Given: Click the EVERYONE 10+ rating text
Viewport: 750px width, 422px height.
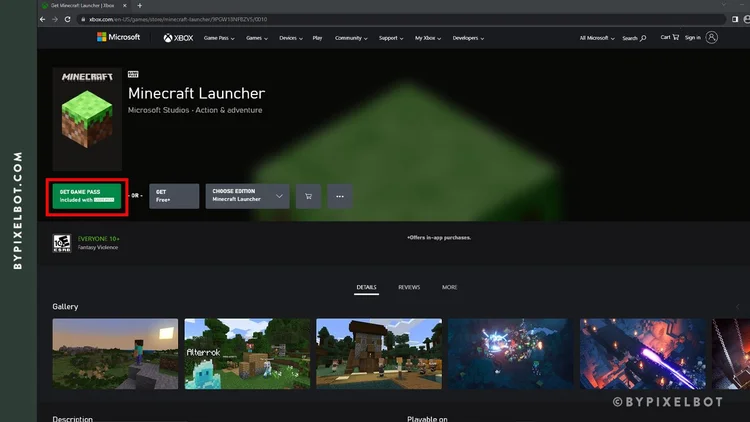Looking at the screenshot, I should click(99, 239).
